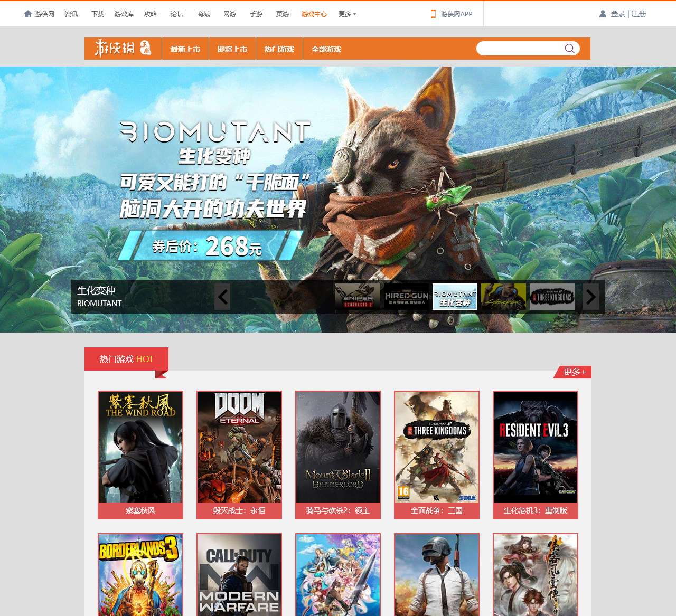676x616 pixels.
Task: Click the 注册 link
Action: coord(639,14)
